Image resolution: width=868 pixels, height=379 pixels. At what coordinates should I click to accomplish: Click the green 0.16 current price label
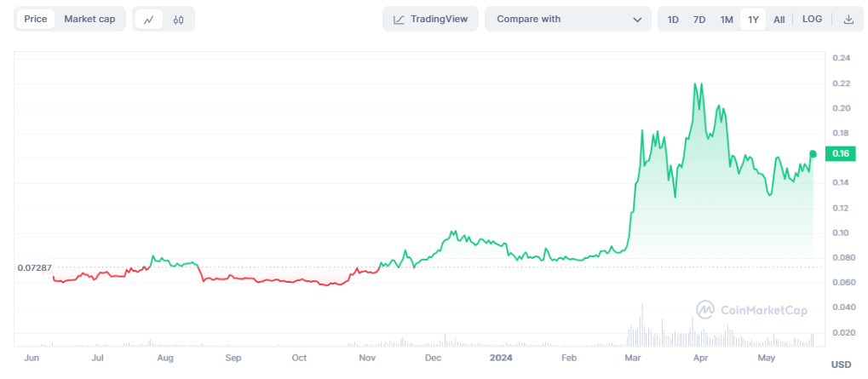coord(841,153)
